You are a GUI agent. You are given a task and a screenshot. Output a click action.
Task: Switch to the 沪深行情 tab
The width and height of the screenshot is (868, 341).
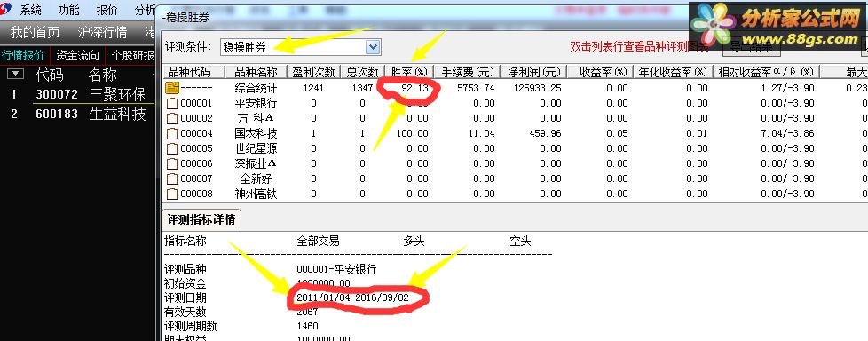coord(102,32)
